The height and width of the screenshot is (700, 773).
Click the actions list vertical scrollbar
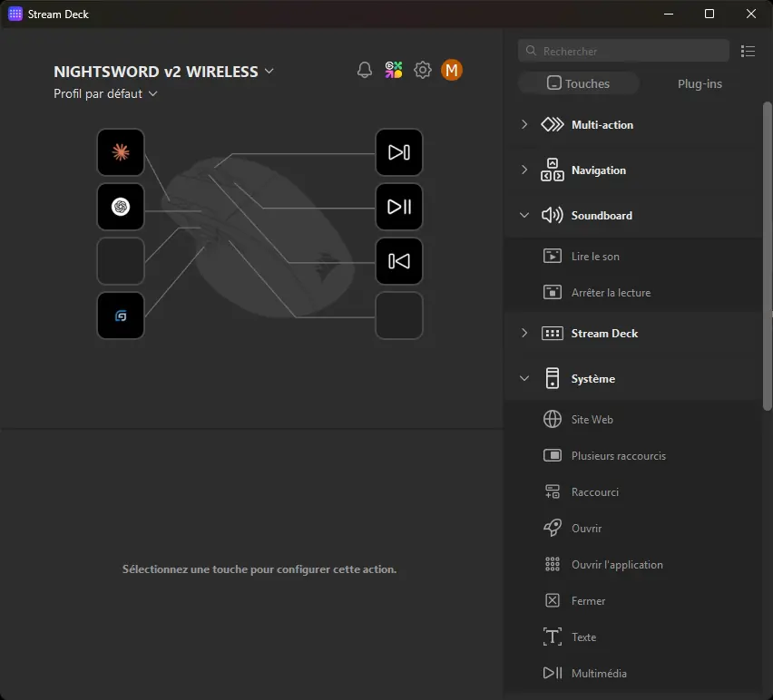[x=767, y=257]
